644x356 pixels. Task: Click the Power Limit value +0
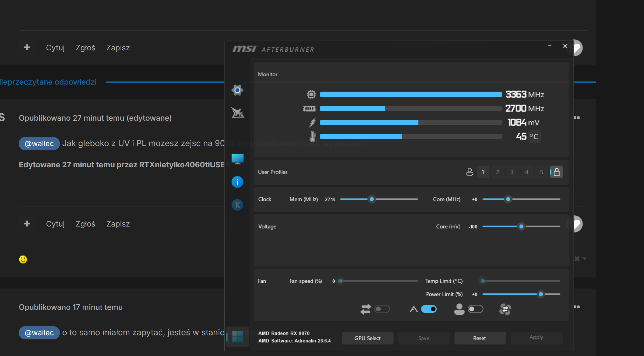(474, 295)
